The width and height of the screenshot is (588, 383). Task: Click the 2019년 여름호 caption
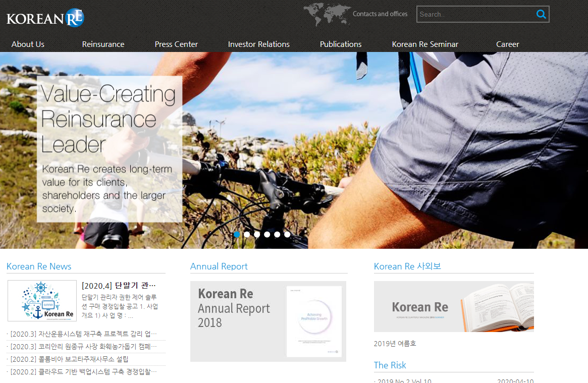395,344
